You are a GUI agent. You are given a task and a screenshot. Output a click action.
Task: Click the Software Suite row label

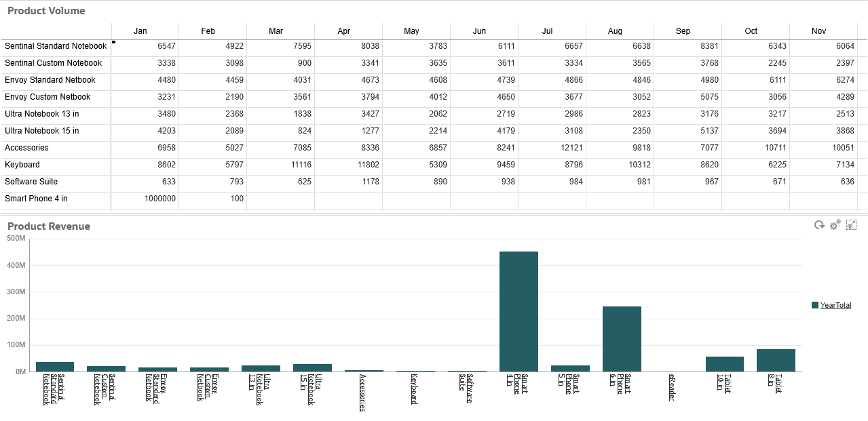[x=31, y=182]
